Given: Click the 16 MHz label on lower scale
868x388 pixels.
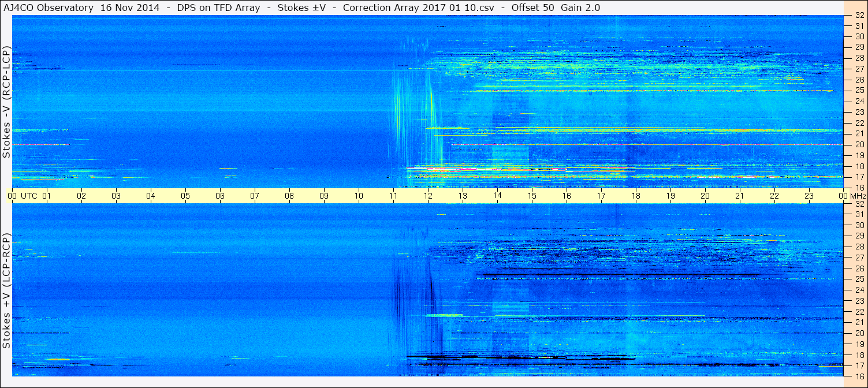Looking at the screenshot, I should [859, 376].
